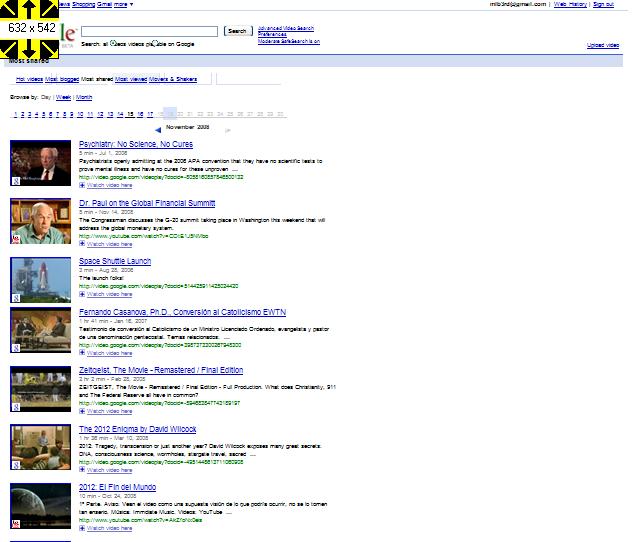Open the Upload video link
Screen dimensions: 632x542
tap(603, 45)
